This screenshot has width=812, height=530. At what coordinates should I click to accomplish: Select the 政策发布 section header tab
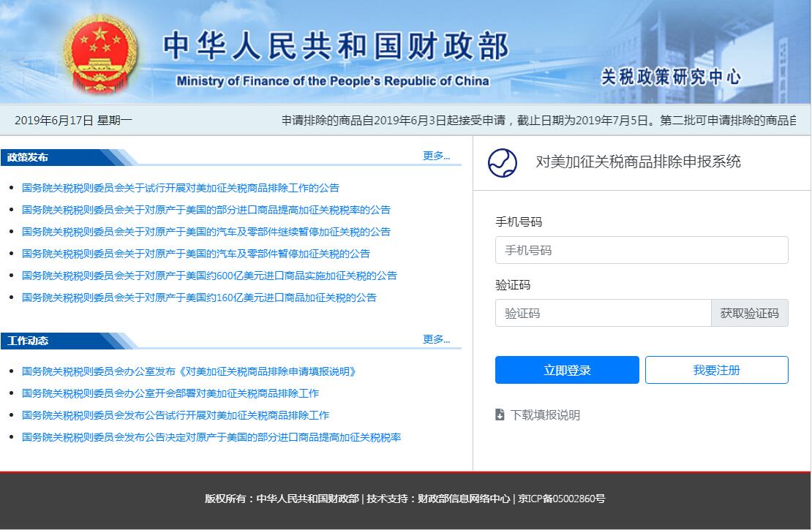tap(29, 157)
